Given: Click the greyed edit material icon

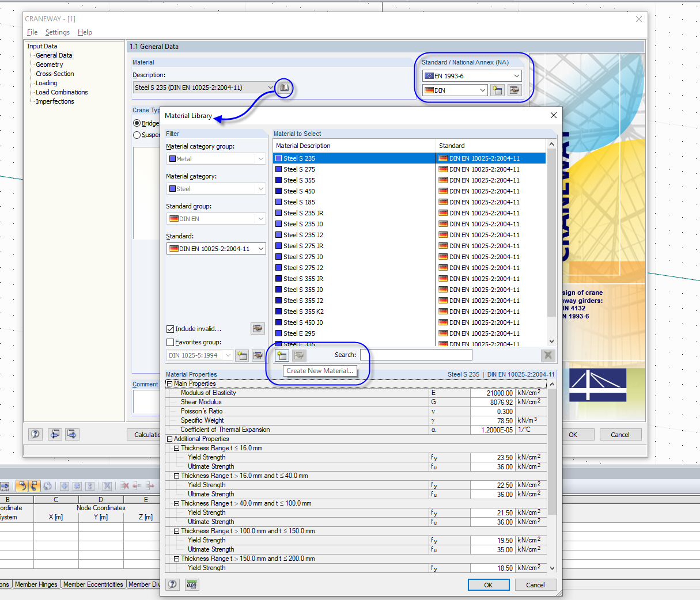Looking at the screenshot, I should tap(298, 355).
